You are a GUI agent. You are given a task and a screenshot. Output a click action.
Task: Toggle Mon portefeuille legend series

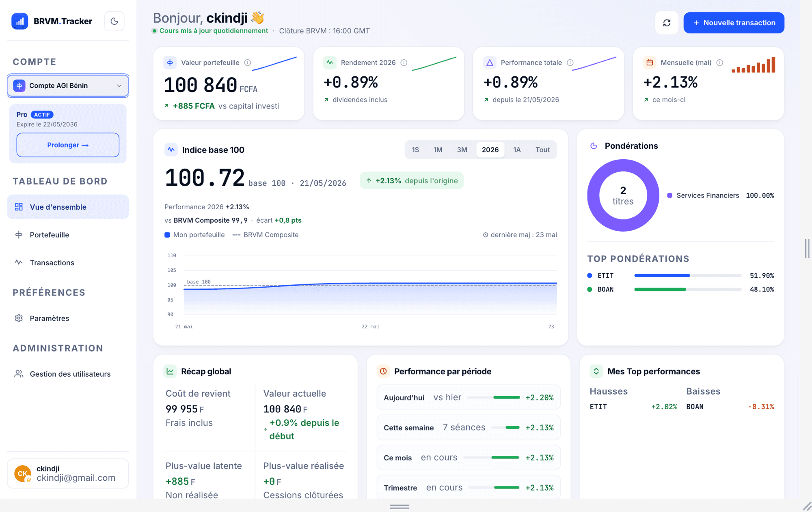click(x=194, y=235)
